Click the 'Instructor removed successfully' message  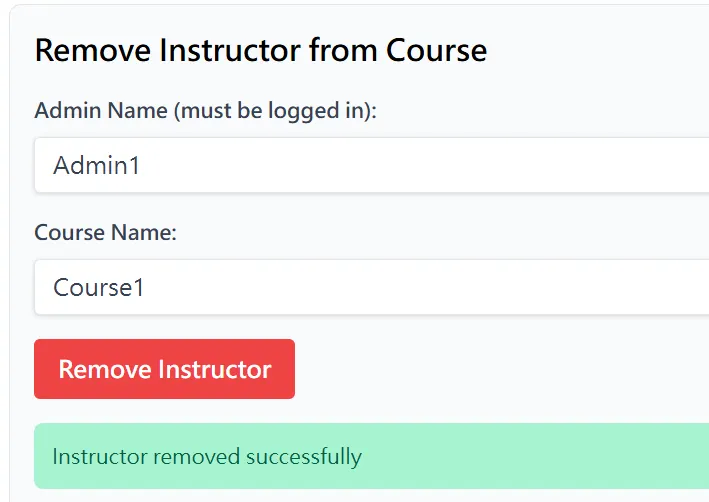[206, 457]
